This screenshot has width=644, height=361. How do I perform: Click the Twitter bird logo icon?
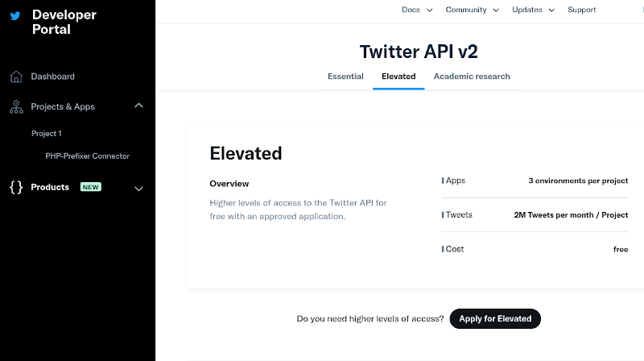tap(15, 15)
